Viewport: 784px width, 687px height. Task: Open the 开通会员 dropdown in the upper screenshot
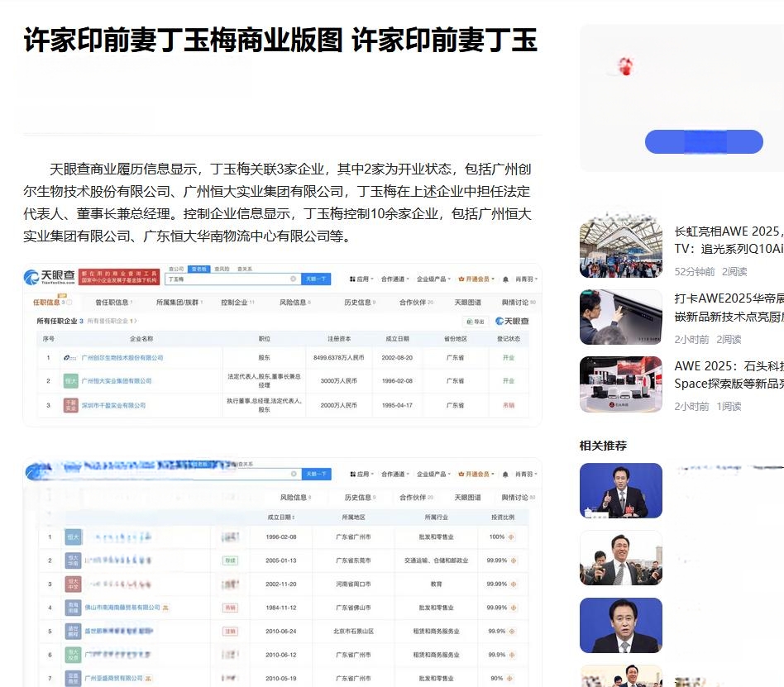click(x=476, y=279)
